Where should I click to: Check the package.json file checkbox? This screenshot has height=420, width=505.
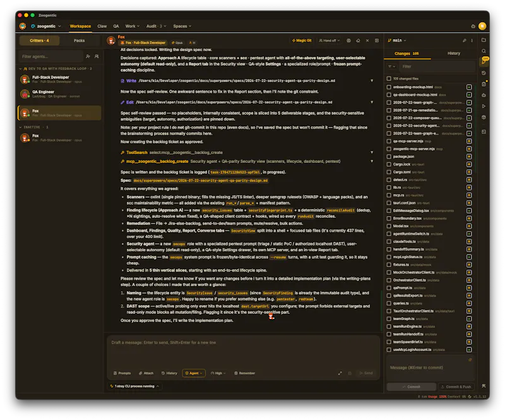click(x=389, y=157)
